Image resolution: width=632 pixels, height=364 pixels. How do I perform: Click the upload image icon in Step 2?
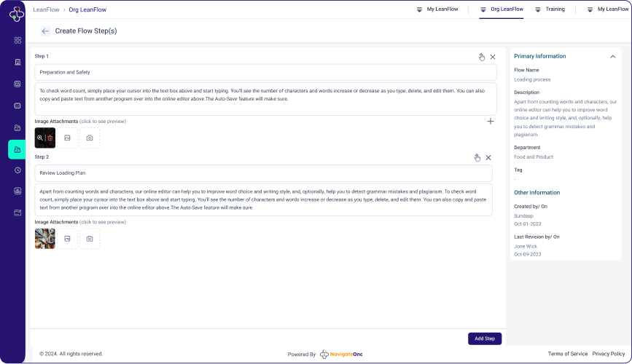(x=67, y=238)
